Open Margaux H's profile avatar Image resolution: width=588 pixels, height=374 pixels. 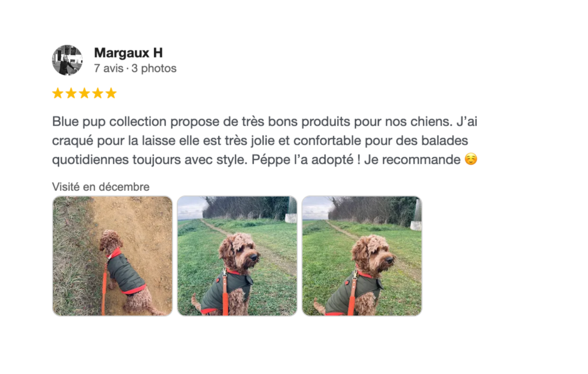point(67,60)
